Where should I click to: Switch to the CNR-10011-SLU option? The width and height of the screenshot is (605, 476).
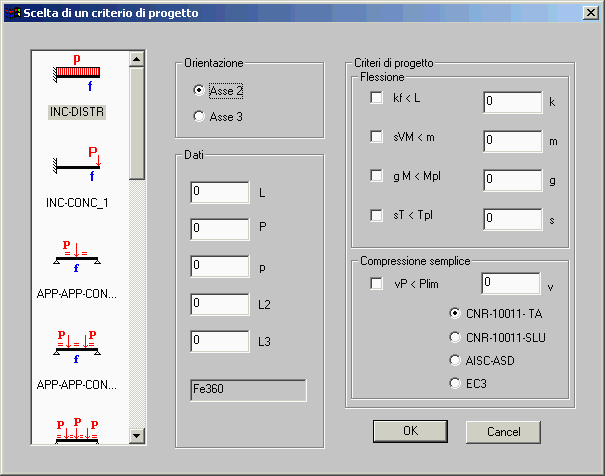pos(456,337)
